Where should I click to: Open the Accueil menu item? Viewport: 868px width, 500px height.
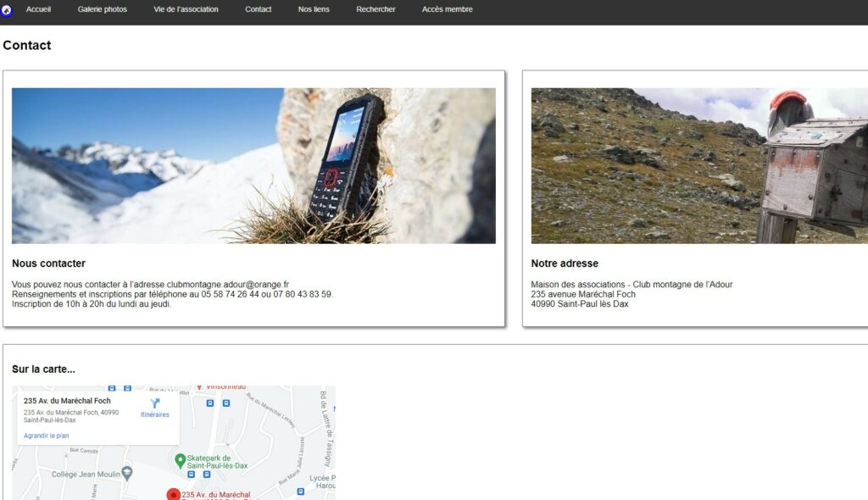click(x=38, y=9)
